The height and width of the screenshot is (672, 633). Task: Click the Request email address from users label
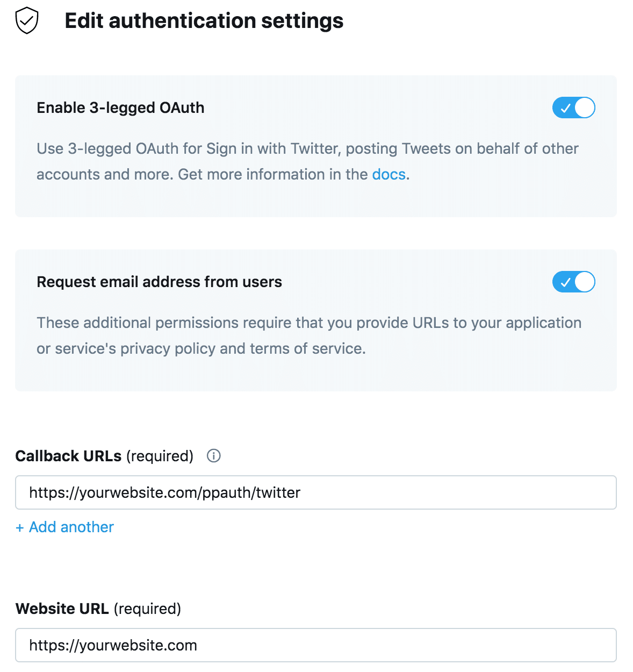(159, 282)
